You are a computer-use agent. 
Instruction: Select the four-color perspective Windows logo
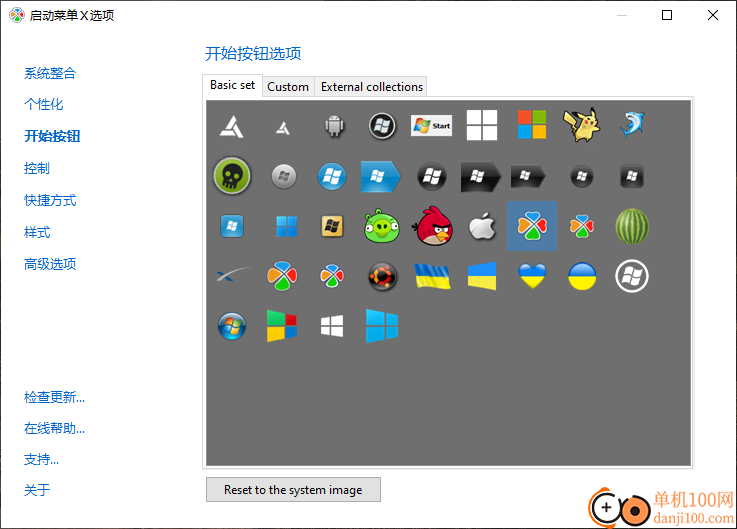282,325
